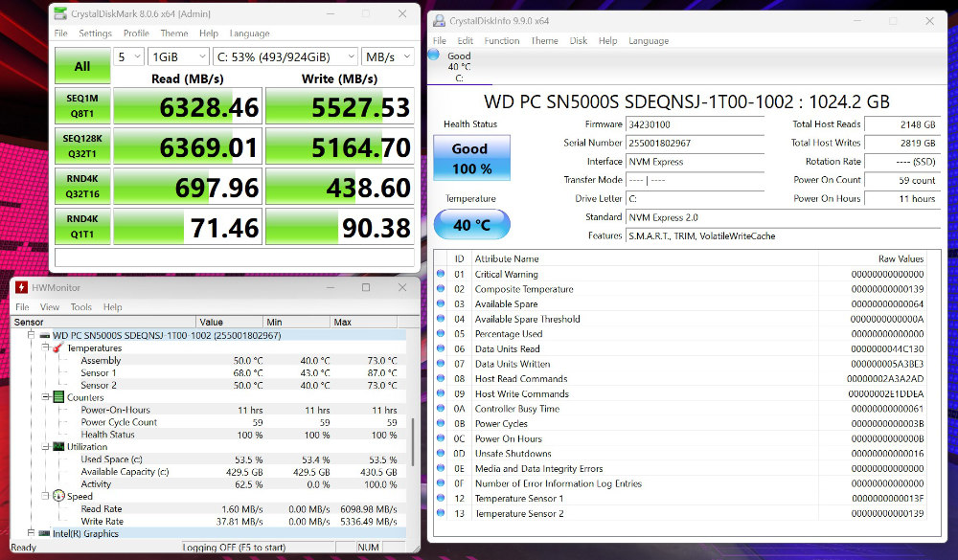Screen dimensions: 958x560
Task: Open CrystalDiskMark Settings menu
Action: (x=95, y=33)
